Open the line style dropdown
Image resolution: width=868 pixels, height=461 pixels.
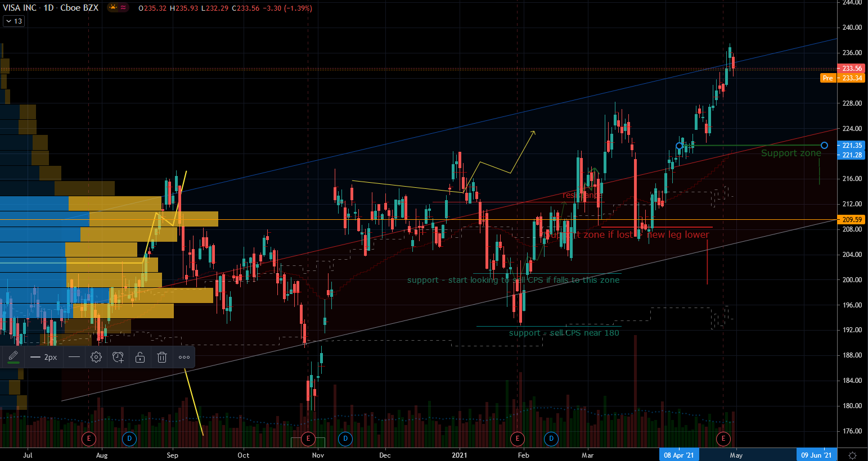point(74,357)
